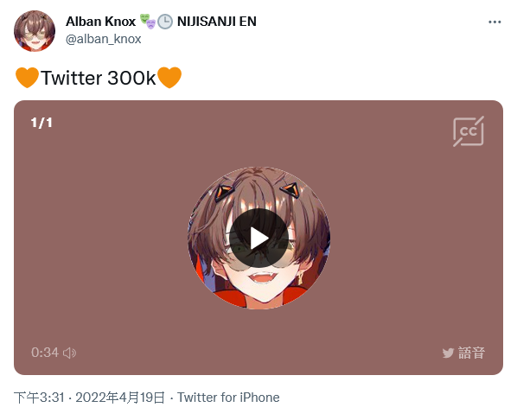
Task: Click the Twitter 300k tweet text
Action: coord(99,78)
